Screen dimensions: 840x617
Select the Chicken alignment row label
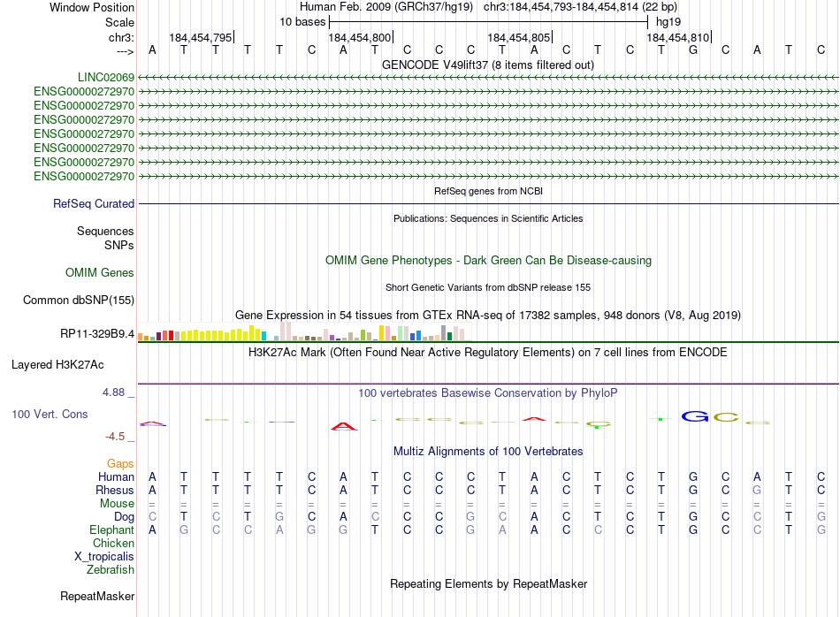click(113, 543)
